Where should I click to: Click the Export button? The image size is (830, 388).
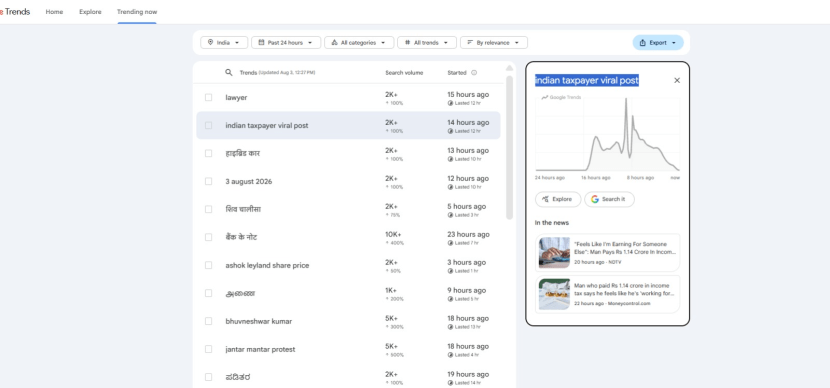pos(658,43)
